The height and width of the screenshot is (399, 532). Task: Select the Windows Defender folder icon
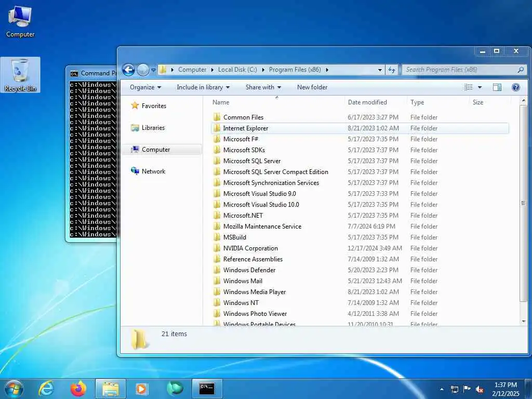[217, 270]
